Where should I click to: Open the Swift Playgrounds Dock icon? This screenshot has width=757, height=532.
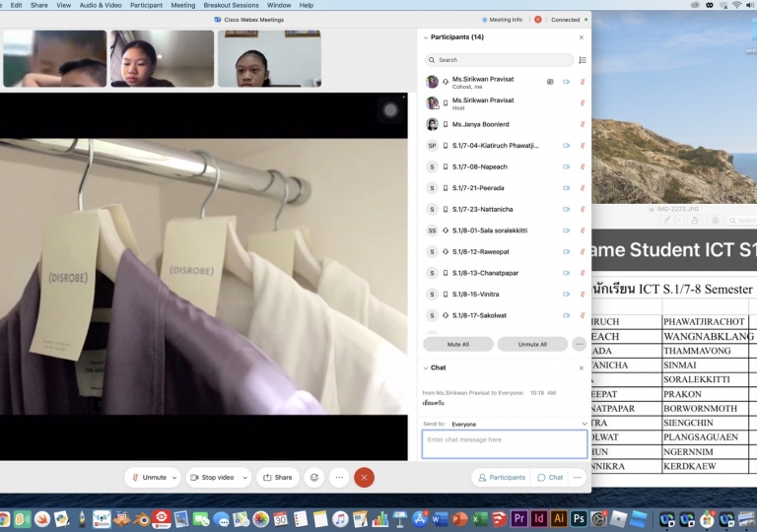click(42, 519)
